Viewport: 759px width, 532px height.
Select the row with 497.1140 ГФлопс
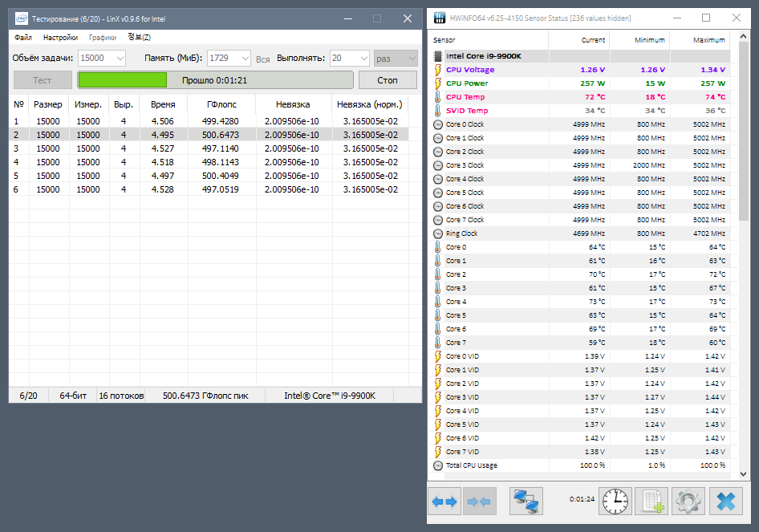(209, 148)
